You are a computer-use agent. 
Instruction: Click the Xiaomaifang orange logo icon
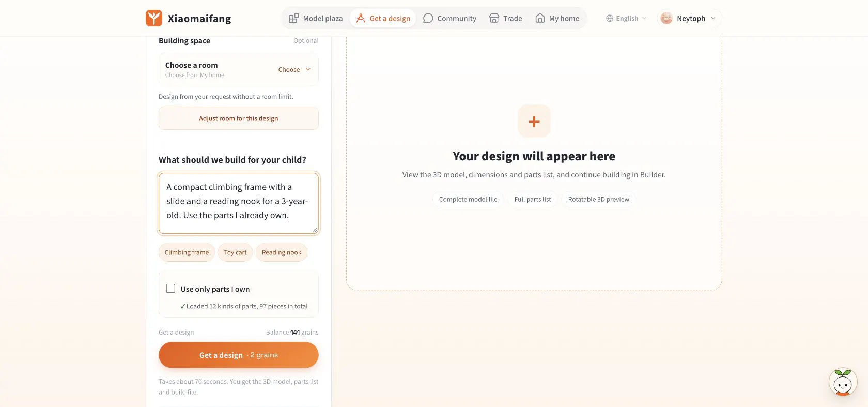pos(154,18)
